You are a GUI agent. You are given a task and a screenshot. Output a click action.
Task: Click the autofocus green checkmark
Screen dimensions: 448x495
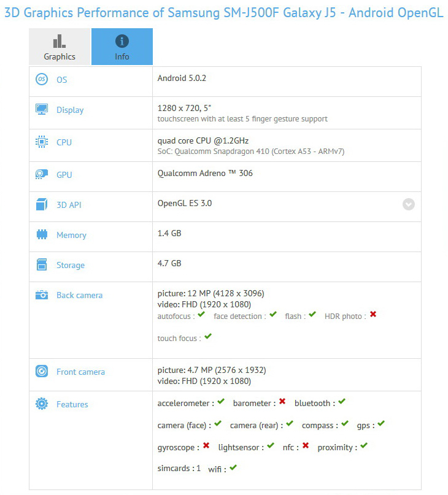click(x=201, y=315)
